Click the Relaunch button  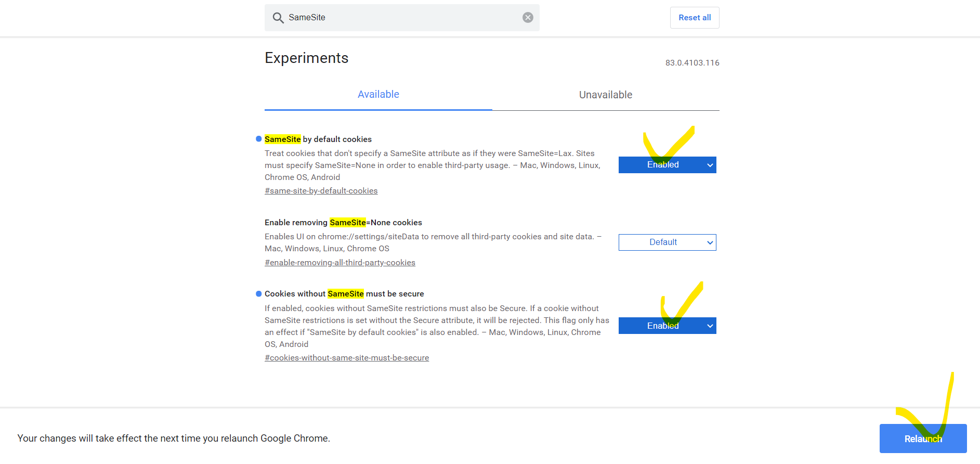tap(923, 439)
